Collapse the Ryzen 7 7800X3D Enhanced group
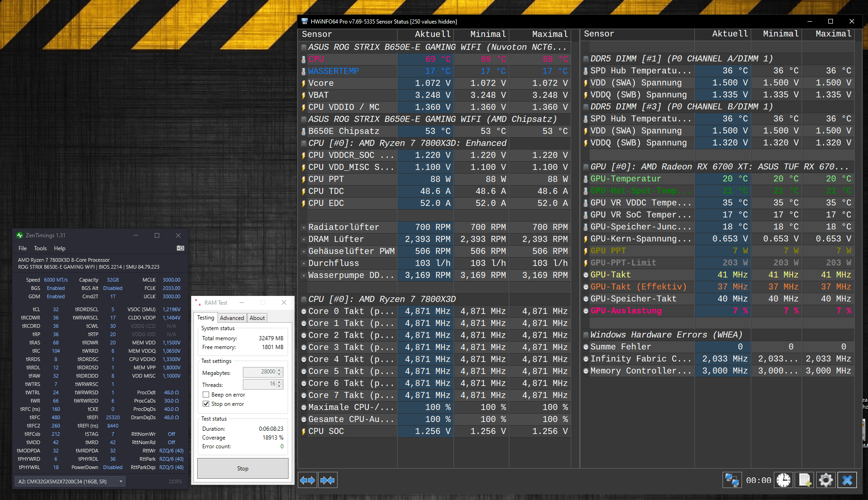 point(304,144)
